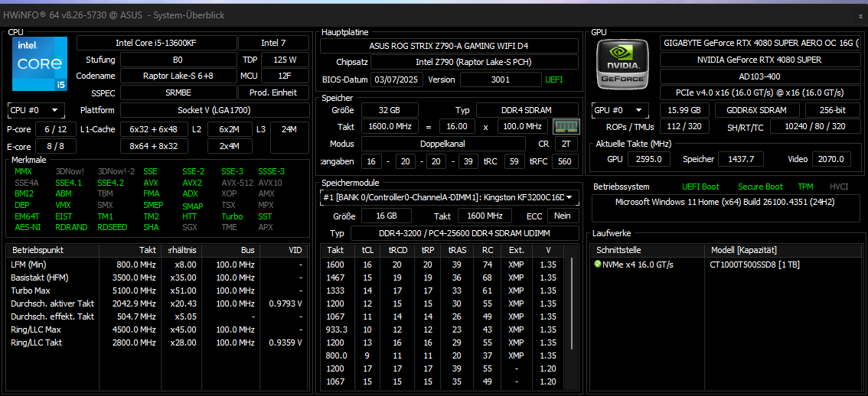
Task: Click the 256-bit bus width field
Action: (x=833, y=110)
